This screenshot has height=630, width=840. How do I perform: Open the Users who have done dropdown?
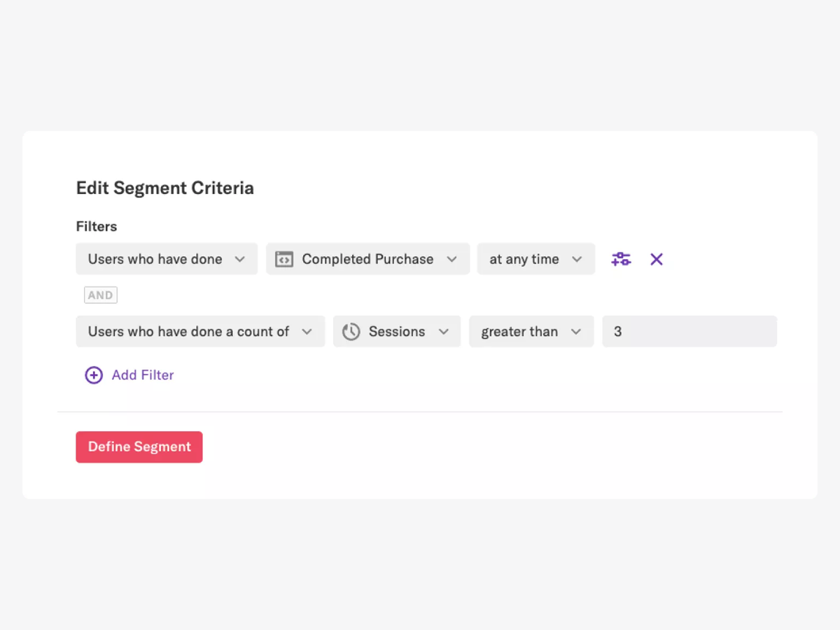167,259
